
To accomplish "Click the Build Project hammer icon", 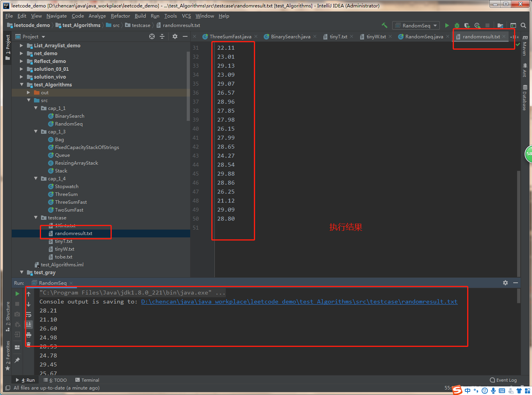I will pyautogui.click(x=385, y=25).
